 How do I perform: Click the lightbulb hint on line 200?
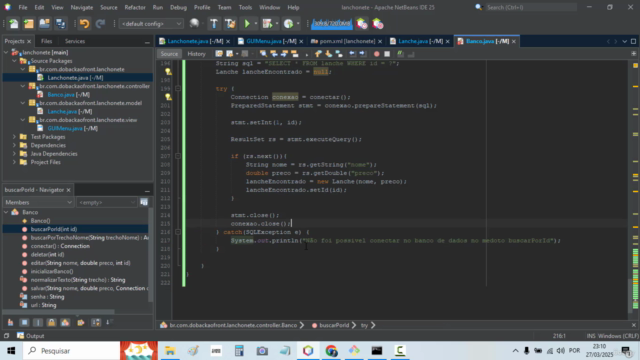point(168,97)
